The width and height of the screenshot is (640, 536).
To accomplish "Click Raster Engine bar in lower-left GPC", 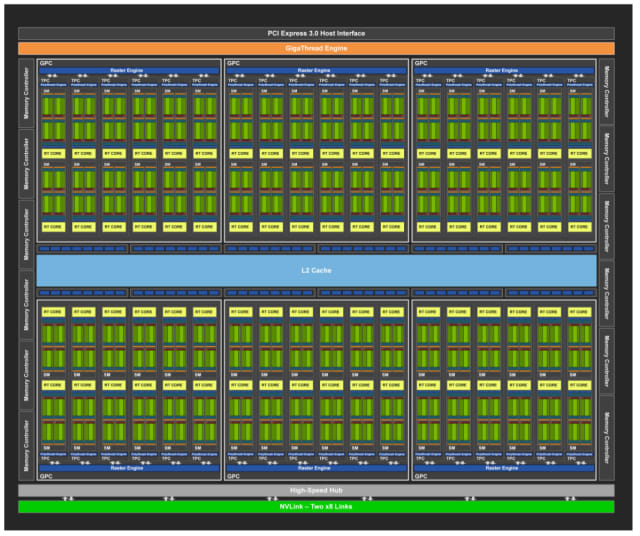I will click(129, 468).
